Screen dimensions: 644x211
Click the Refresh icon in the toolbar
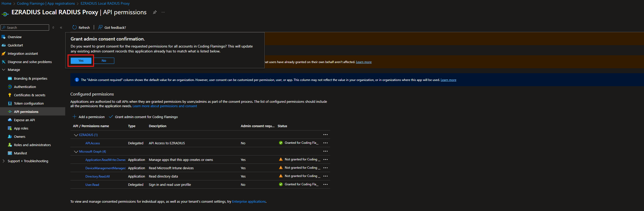(x=75, y=27)
